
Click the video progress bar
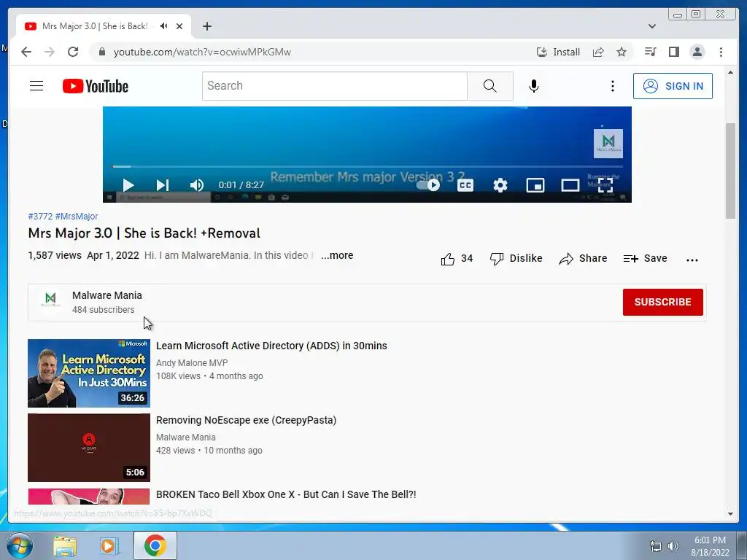[x=368, y=166]
